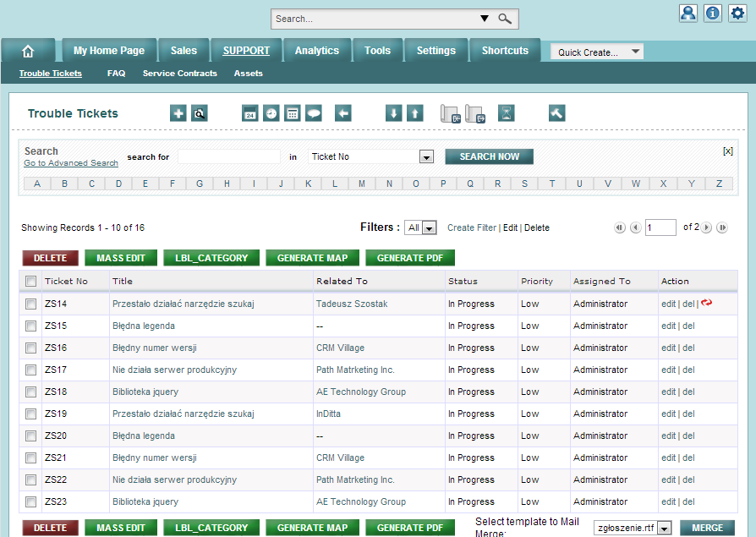The height and width of the screenshot is (537, 756).
Task: Click the clock icon in the toolbar
Action: point(271,113)
